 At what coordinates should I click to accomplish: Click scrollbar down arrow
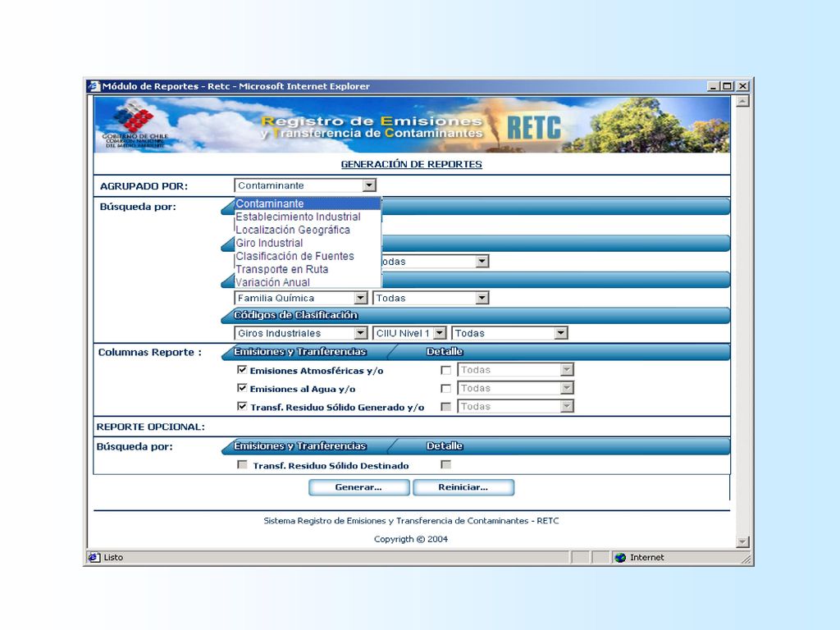click(x=742, y=542)
